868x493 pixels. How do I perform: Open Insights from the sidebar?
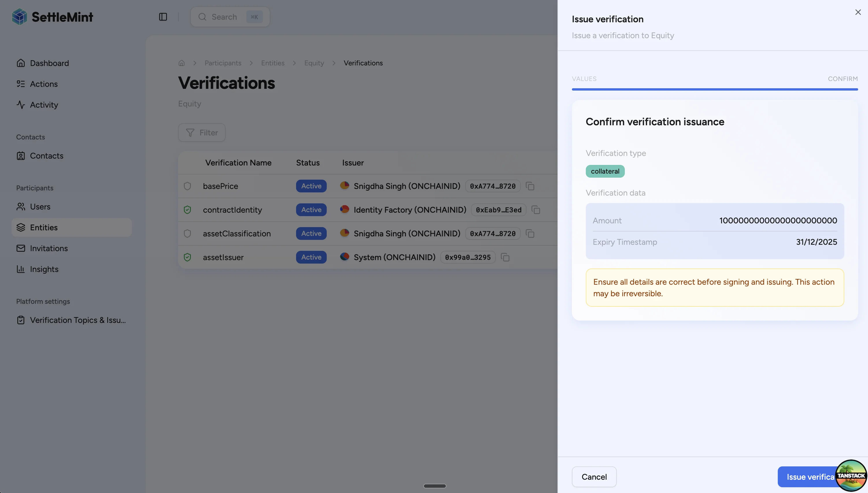coord(44,269)
